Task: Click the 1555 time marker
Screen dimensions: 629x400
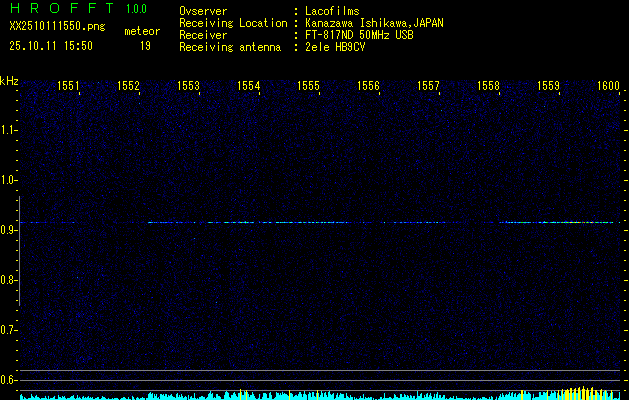Action: pos(308,87)
